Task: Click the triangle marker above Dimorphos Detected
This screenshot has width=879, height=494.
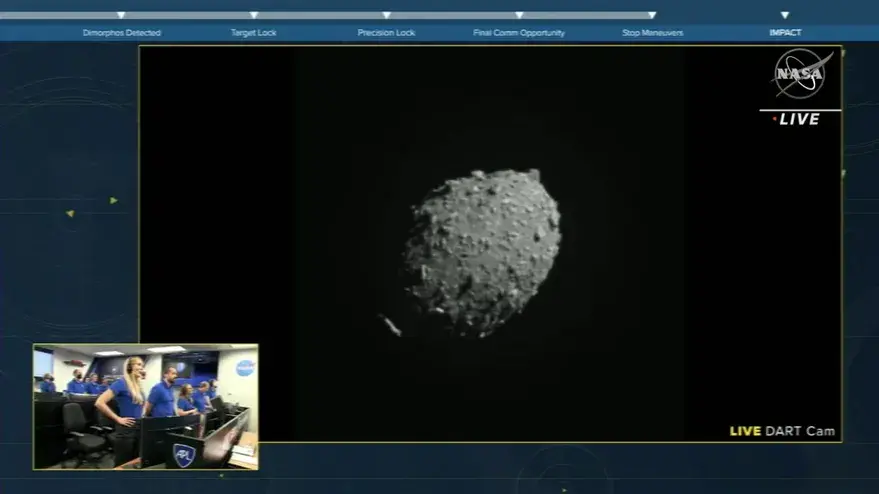Action: coord(121,15)
